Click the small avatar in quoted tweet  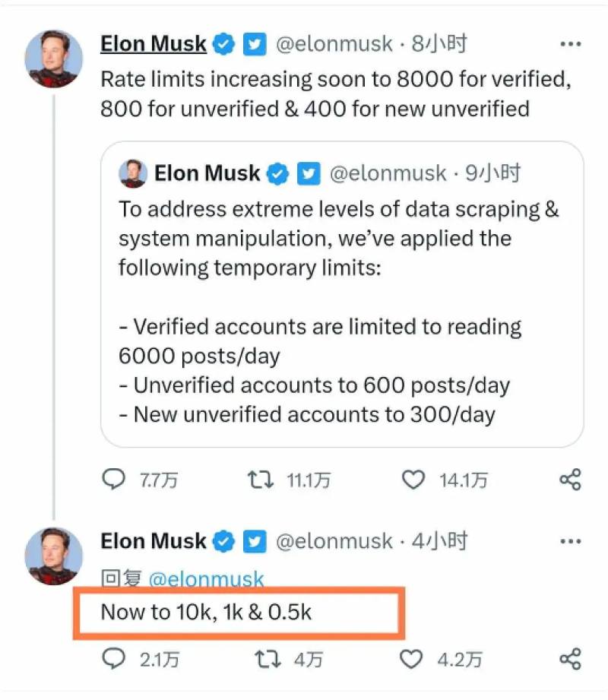pyautogui.click(x=133, y=174)
